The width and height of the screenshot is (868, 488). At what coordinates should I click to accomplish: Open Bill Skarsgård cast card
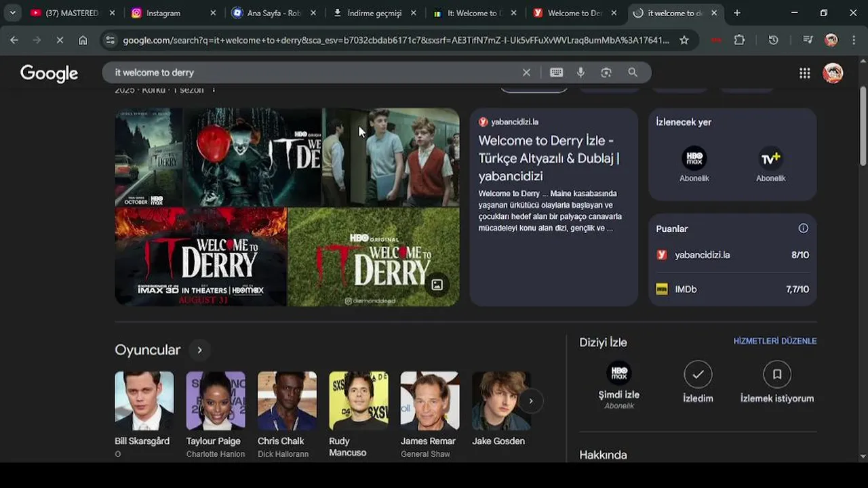[144, 414]
